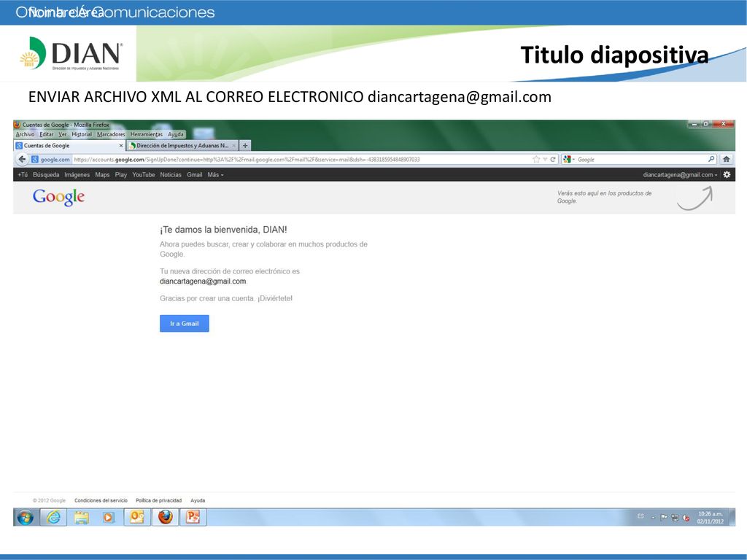Click diancartagena@gmail.com text in welcome message

tap(203, 281)
